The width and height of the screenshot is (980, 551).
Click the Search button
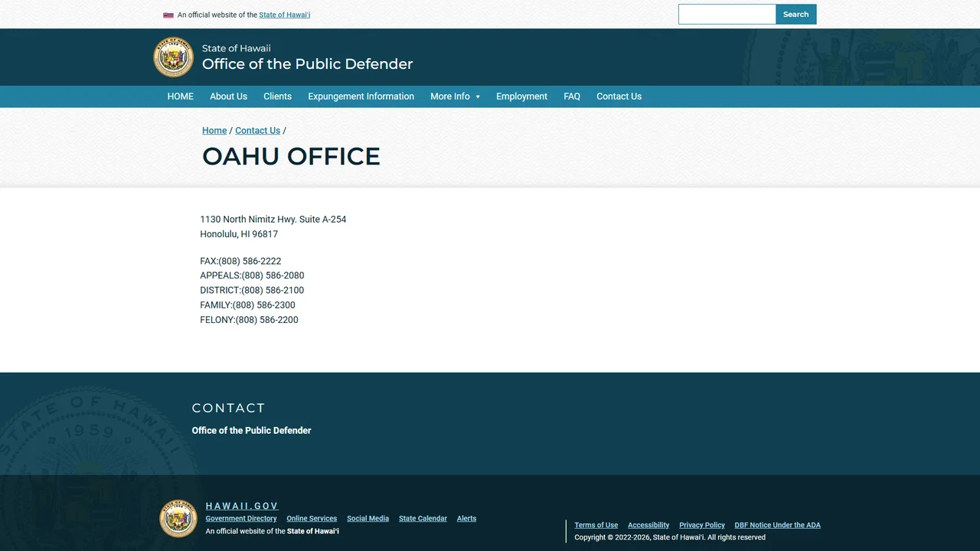tap(796, 15)
